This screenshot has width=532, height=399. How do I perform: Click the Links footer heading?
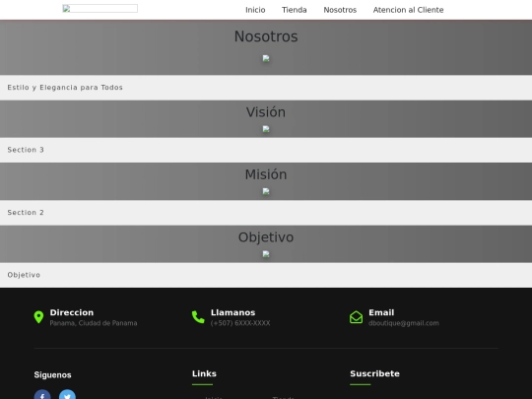tap(204, 373)
